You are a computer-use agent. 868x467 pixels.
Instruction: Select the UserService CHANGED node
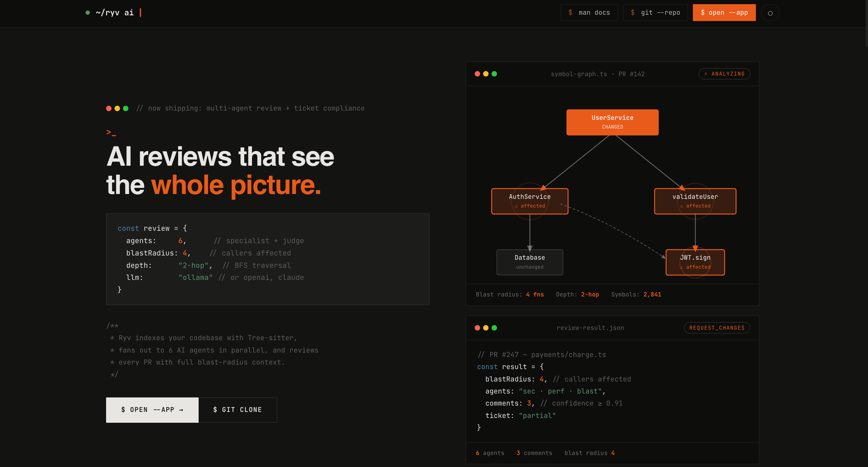pyautogui.click(x=612, y=122)
